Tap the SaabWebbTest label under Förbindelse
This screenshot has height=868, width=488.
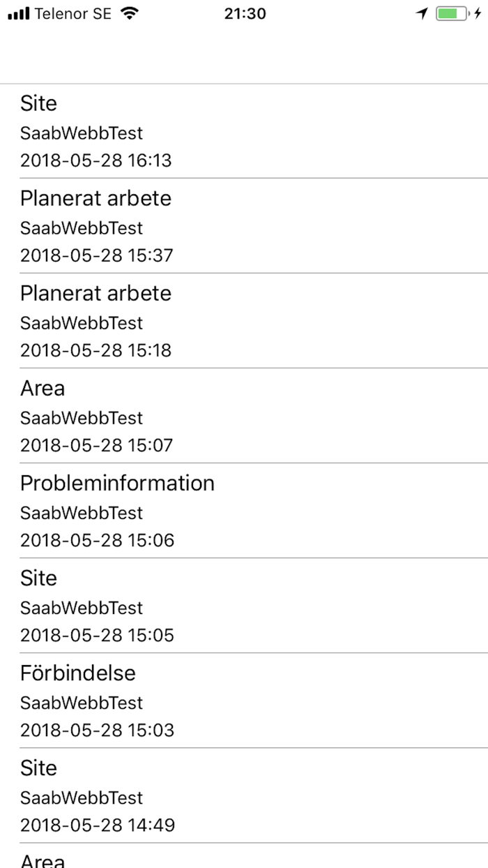click(x=81, y=703)
